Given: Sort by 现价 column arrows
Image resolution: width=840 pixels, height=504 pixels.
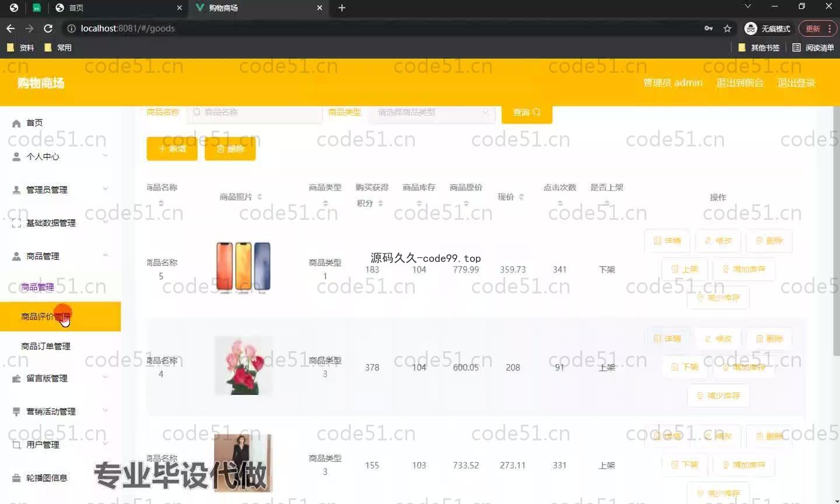Looking at the screenshot, I should pyautogui.click(x=521, y=197).
